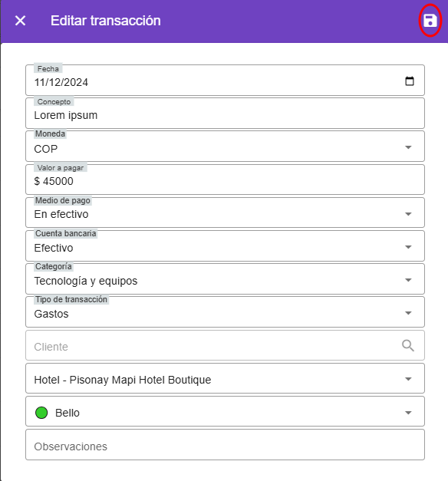The width and height of the screenshot is (448, 481).
Task: Click the green status circle beside Bello
Action: 41,413
